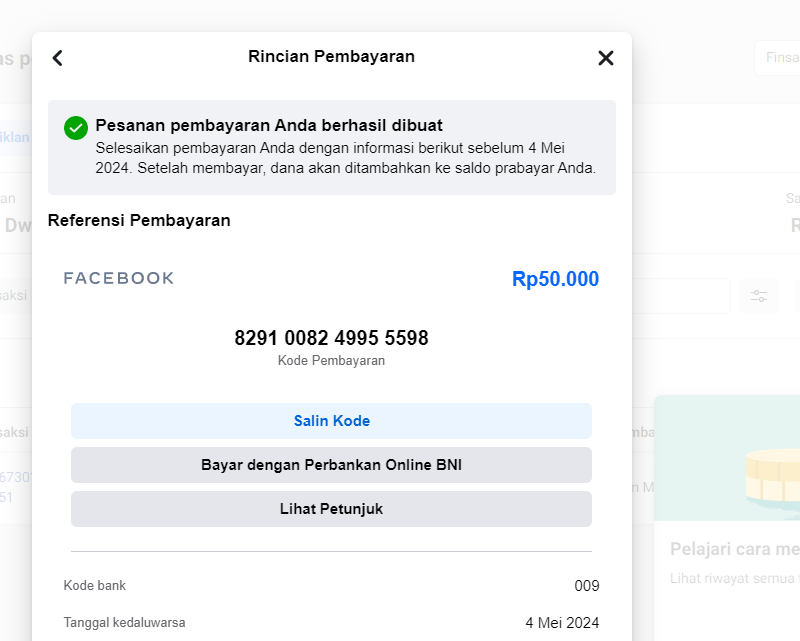This screenshot has height=641, width=800.
Task: Open the filter sliders icon
Action: pos(759,296)
